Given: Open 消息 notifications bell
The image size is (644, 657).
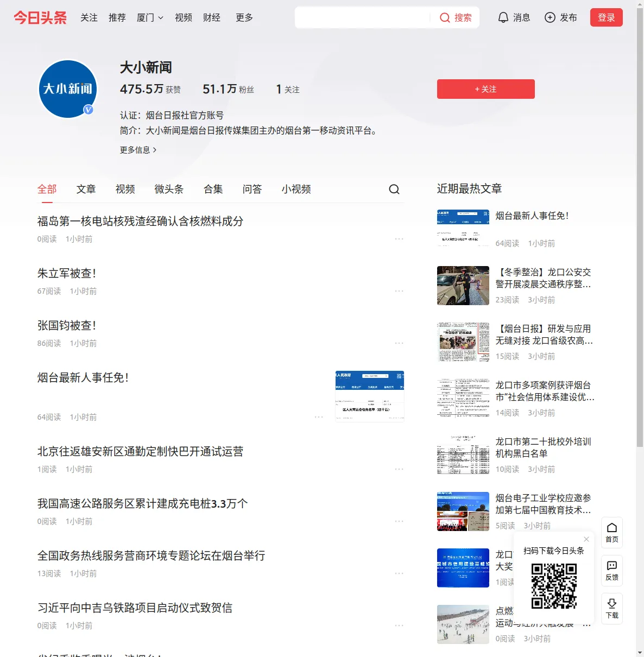Looking at the screenshot, I should [514, 18].
